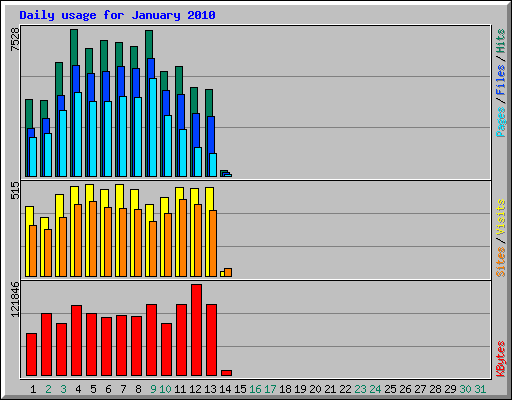Click day 16 on the x-axis
The image size is (512, 400).
(255, 389)
